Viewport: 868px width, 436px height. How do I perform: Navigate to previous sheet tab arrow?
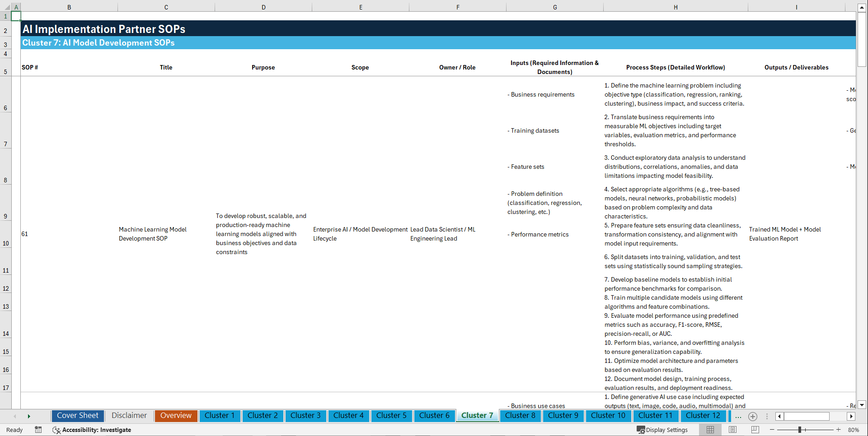point(15,416)
